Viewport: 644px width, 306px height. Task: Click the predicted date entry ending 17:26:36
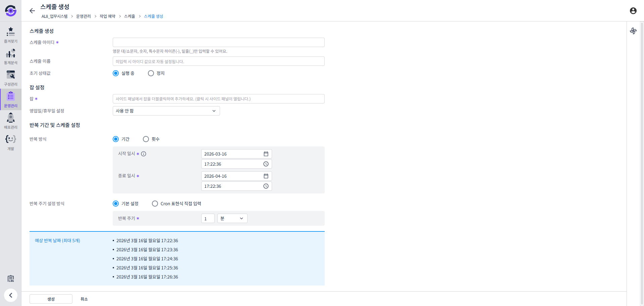147,277
